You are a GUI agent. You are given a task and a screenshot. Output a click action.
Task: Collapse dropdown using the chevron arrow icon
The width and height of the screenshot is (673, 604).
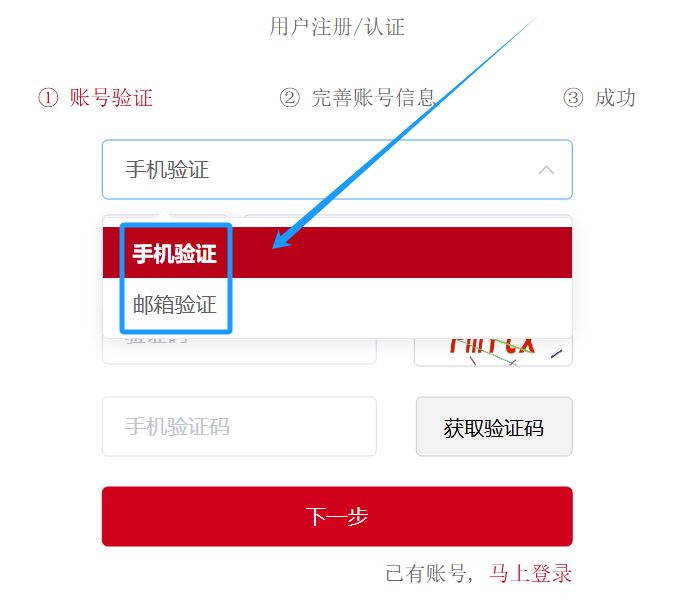546,170
